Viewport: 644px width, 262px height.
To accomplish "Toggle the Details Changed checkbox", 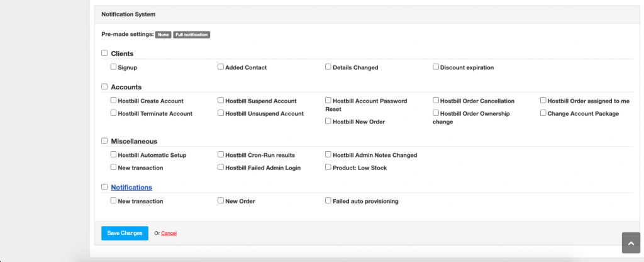I will pyautogui.click(x=328, y=67).
